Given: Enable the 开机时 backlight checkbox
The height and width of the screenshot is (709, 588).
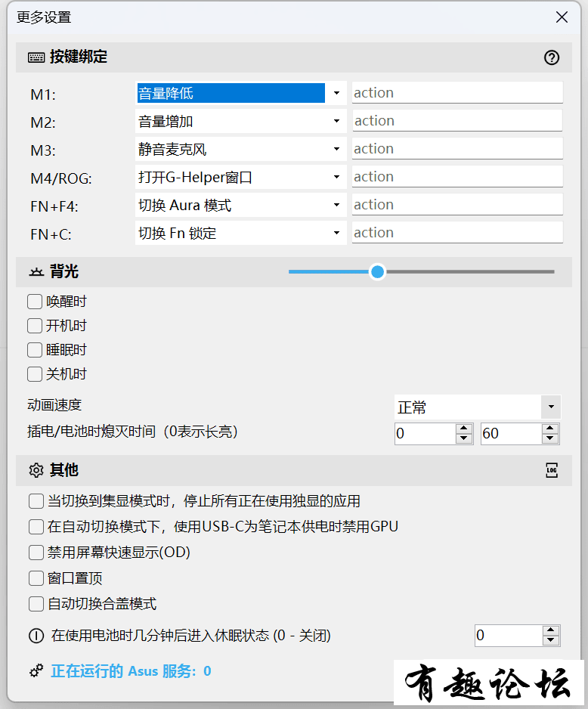Looking at the screenshot, I should [35, 326].
